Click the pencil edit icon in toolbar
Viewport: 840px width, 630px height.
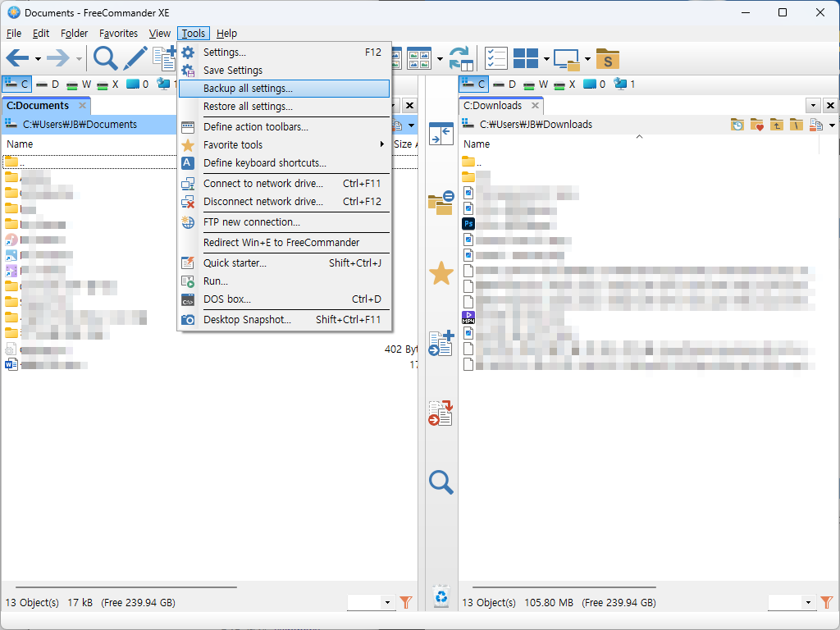(x=135, y=58)
